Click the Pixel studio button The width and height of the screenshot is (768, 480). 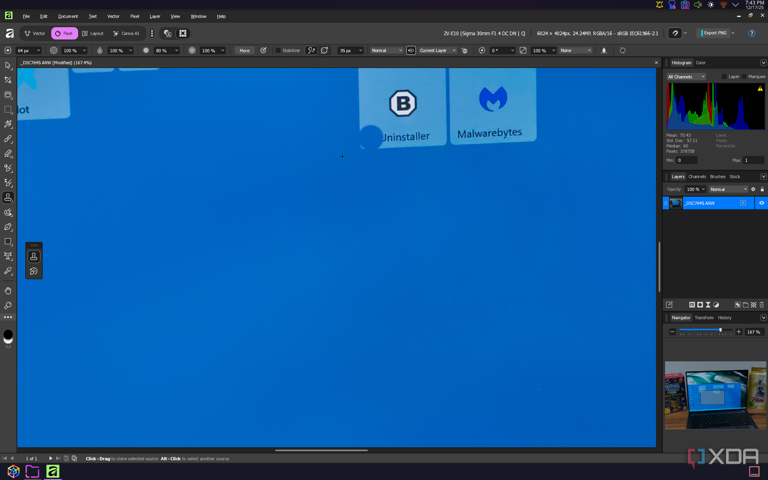click(64, 33)
